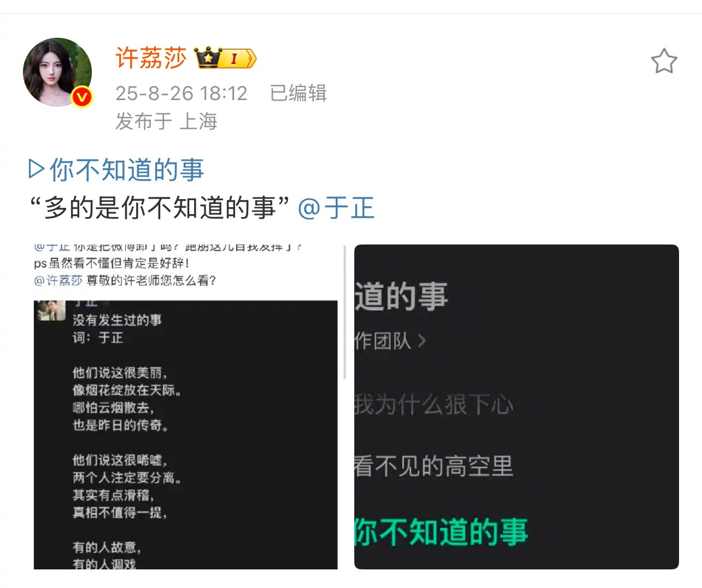Tap the @许荔莎 mention inside left image

click(58, 281)
